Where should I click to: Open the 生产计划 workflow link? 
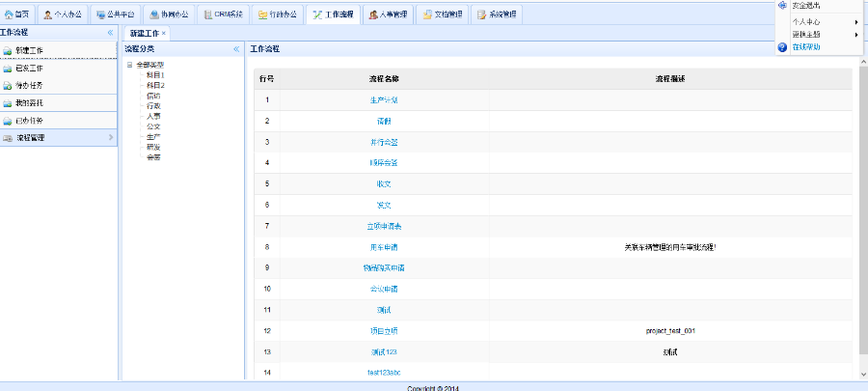click(x=384, y=100)
